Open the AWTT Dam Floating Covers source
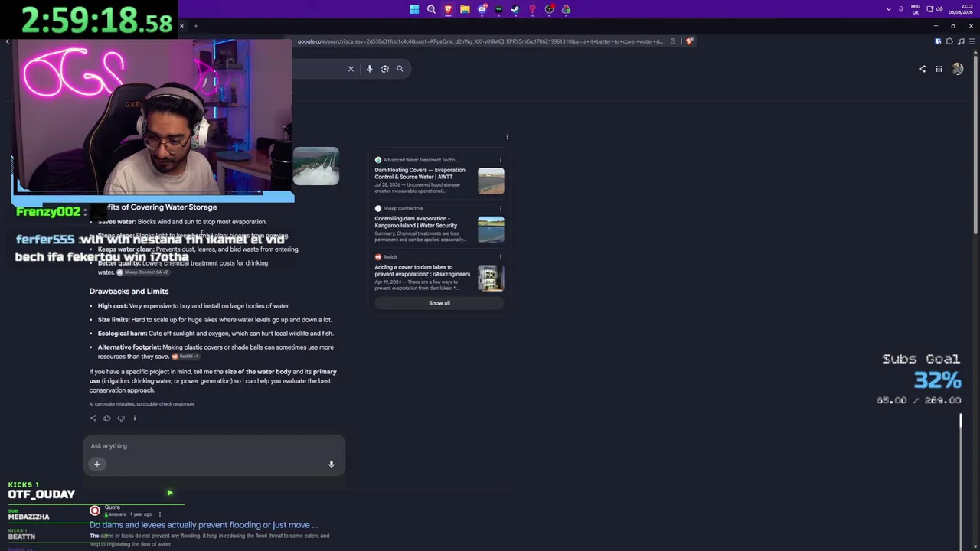The width and height of the screenshot is (980, 551). [x=420, y=174]
